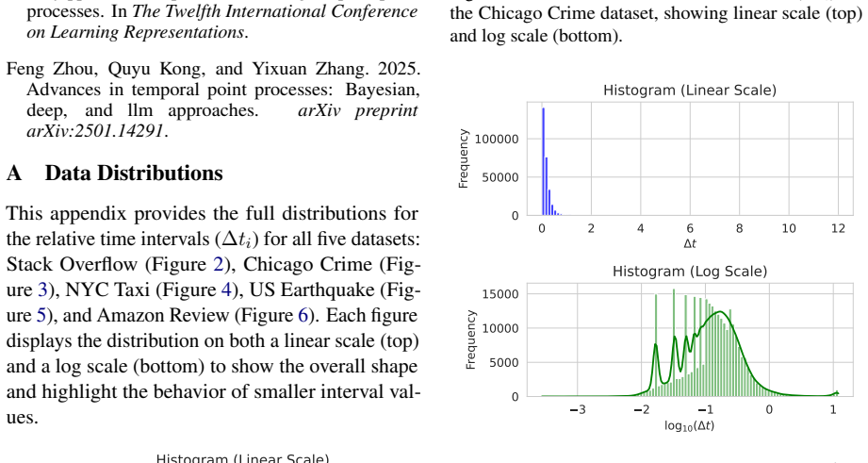
Task: Click the '10000' tick on log histogram
Action: tap(500, 328)
